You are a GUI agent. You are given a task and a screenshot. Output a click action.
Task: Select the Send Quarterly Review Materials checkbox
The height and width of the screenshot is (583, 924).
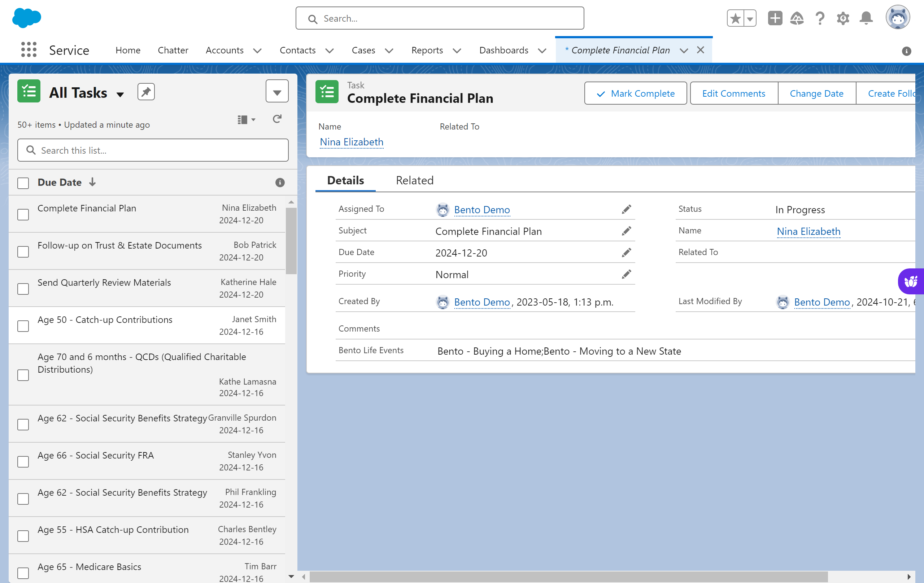coord(23,289)
